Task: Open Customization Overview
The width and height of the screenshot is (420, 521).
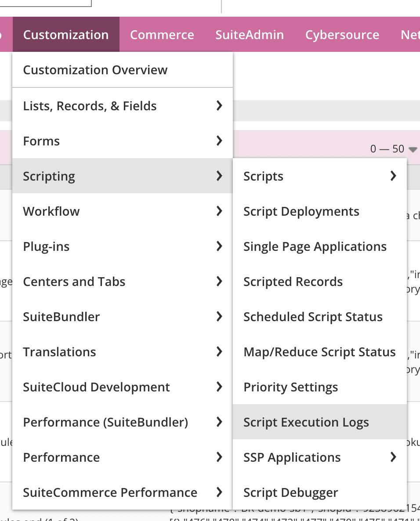Action: [x=95, y=69]
